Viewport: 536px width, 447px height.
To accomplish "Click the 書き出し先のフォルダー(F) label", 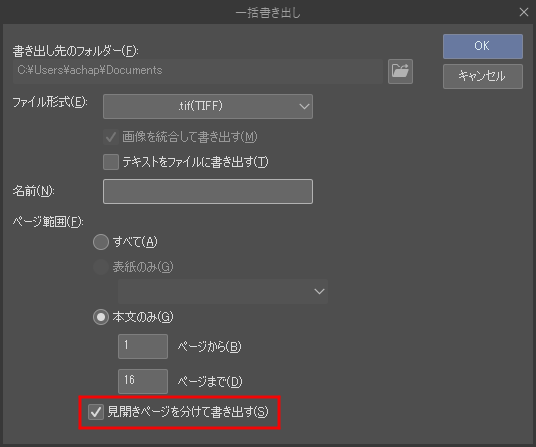I will pos(76,51).
